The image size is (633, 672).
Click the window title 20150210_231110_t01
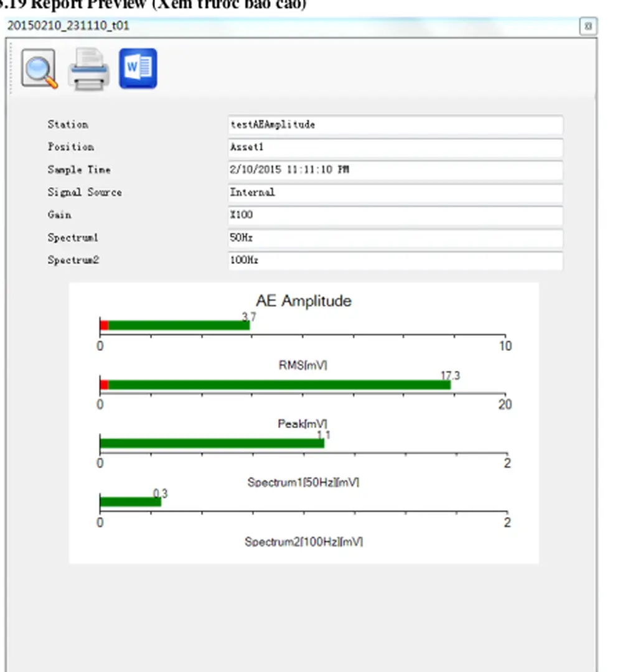(68, 26)
